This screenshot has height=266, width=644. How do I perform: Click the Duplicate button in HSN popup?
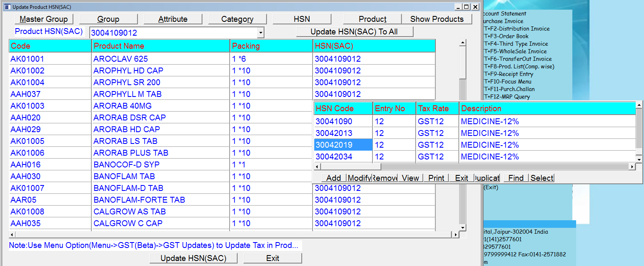(x=487, y=178)
